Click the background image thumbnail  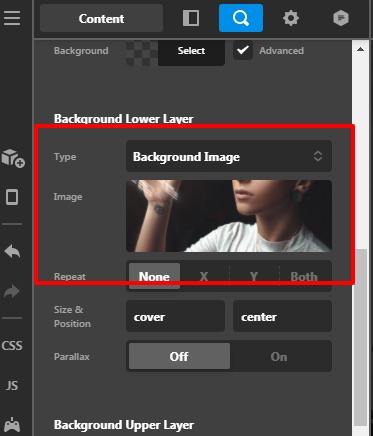pos(229,216)
